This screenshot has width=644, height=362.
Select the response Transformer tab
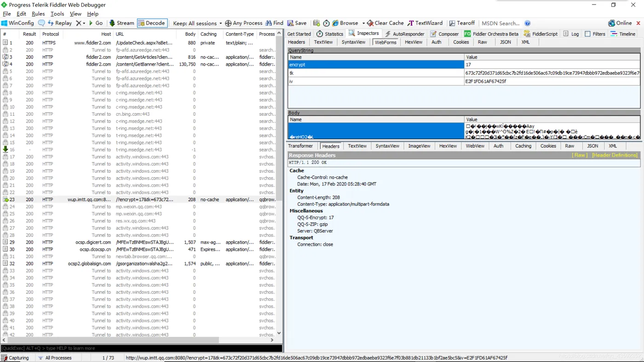(x=300, y=146)
